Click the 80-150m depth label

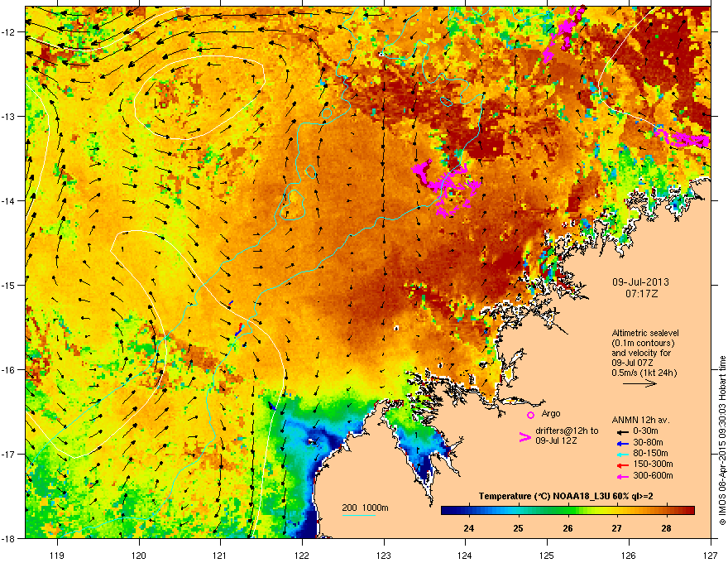[x=650, y=453]
